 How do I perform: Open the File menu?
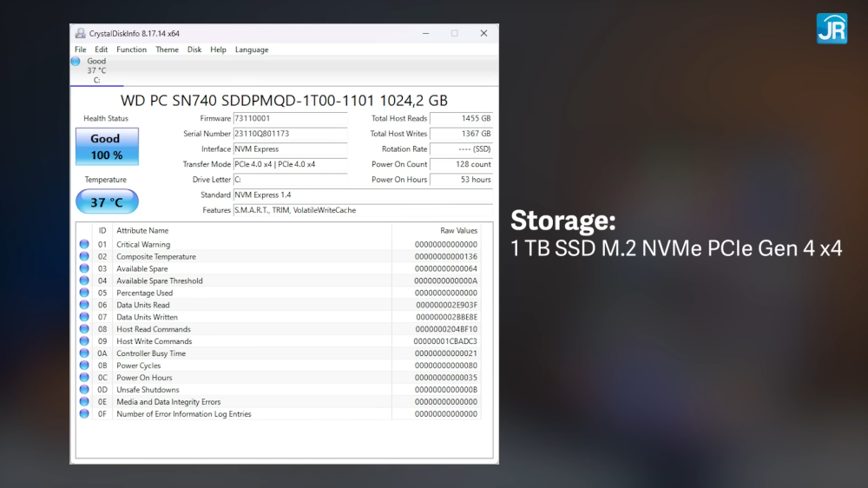coord(80,49)
